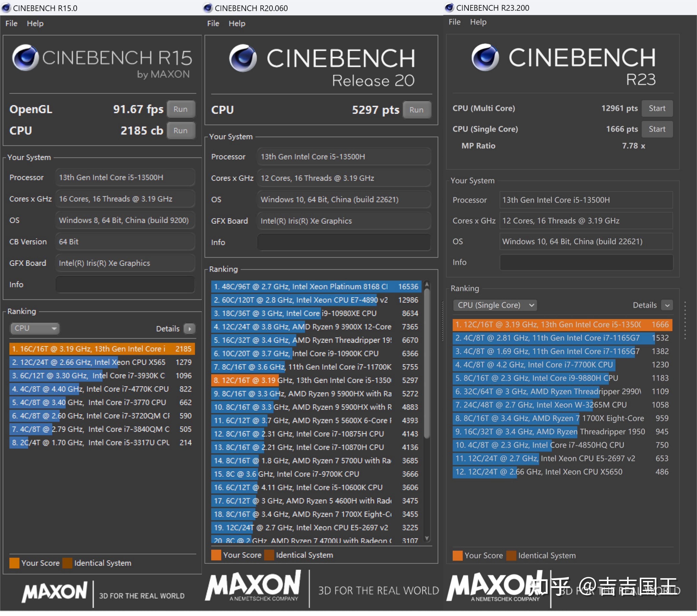Expand Details chevron in R23 ranking
This screenshot has width=697, height=616.
click(x=667, y=305)
